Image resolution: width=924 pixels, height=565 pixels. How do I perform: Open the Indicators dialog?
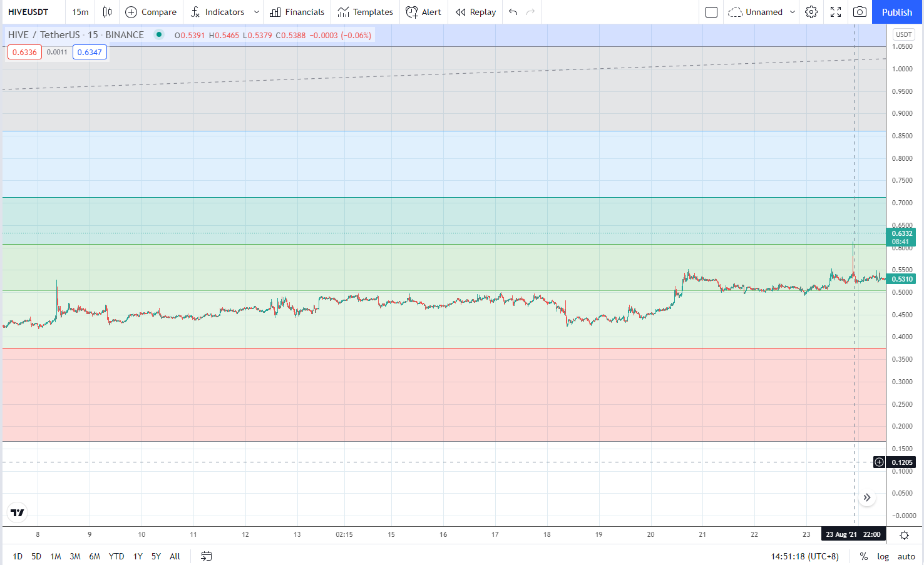[217, 12]
